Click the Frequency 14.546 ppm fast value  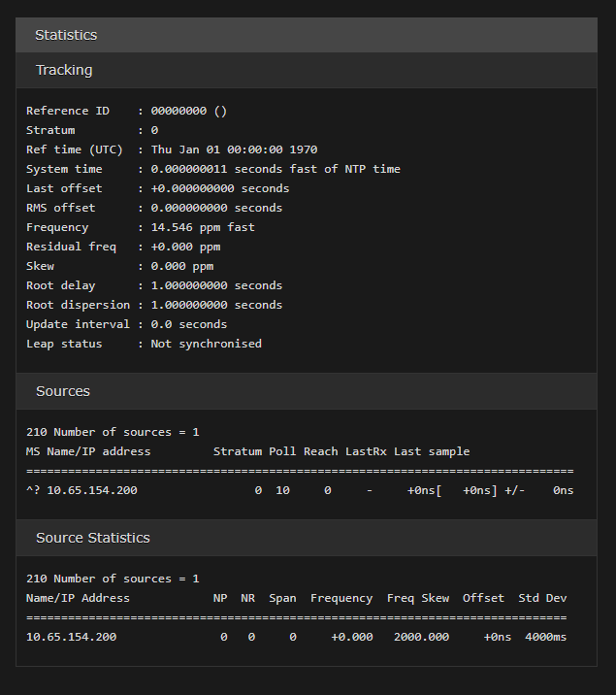[x=203, y=227]
